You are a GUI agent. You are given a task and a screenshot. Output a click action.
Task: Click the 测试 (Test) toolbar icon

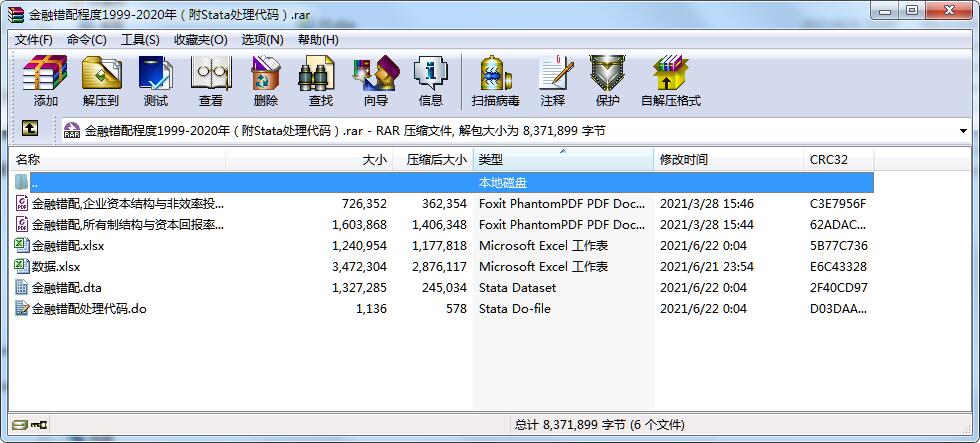(156, 73)
